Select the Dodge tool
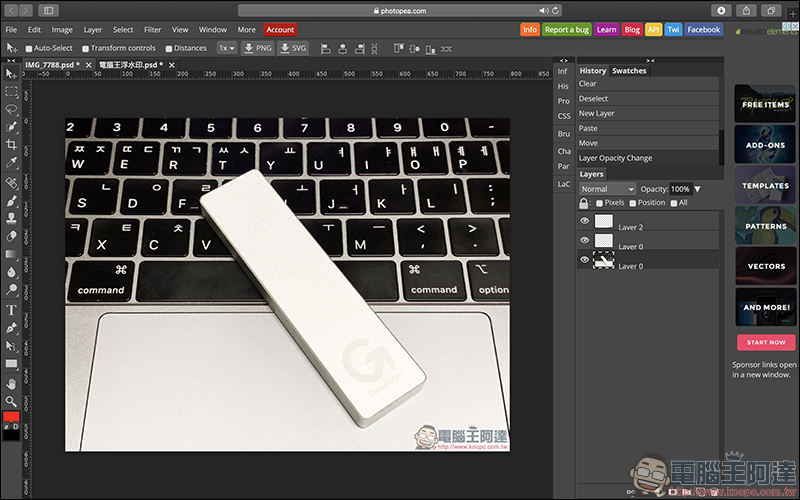 [11, 290]
